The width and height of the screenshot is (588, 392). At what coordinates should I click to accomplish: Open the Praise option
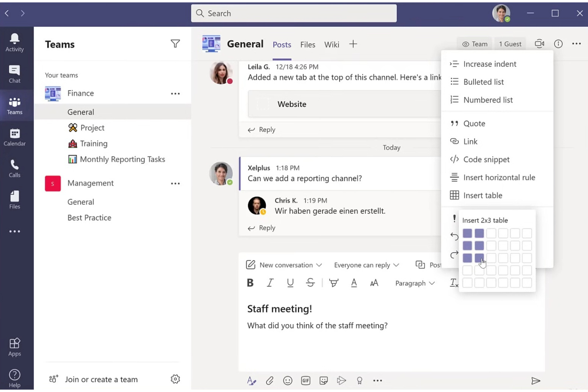[360, 380]
